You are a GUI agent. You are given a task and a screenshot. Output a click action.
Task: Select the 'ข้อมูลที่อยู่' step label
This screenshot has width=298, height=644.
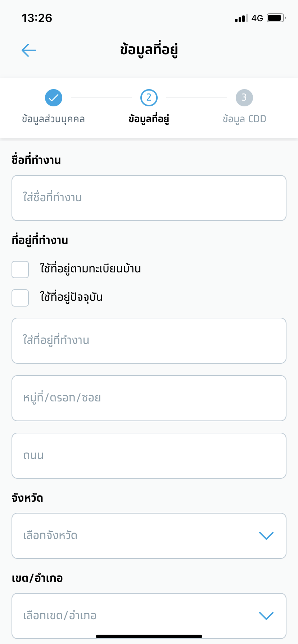(149, 119)
